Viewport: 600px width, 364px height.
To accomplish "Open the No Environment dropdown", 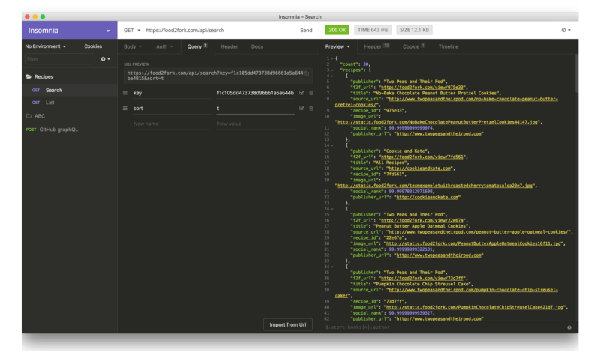I will point(46,46).
